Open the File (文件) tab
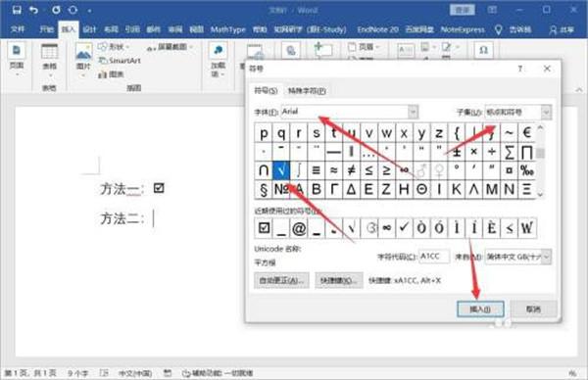This screenshot has width=588, height=380. 18,29
